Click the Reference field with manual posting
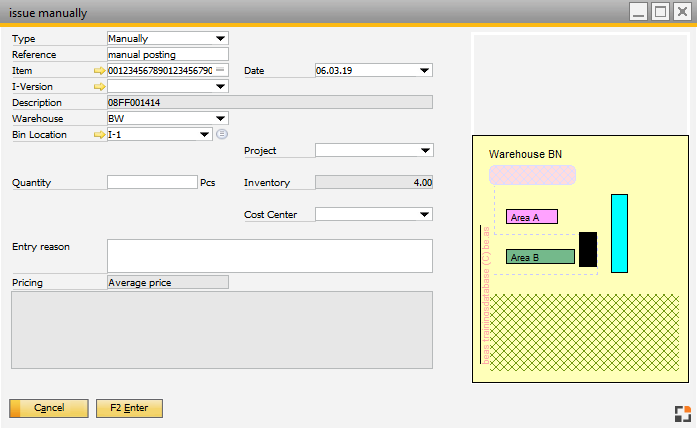Image resolution: width=697 pixels, height=428 pixels. tap(167, 54)
